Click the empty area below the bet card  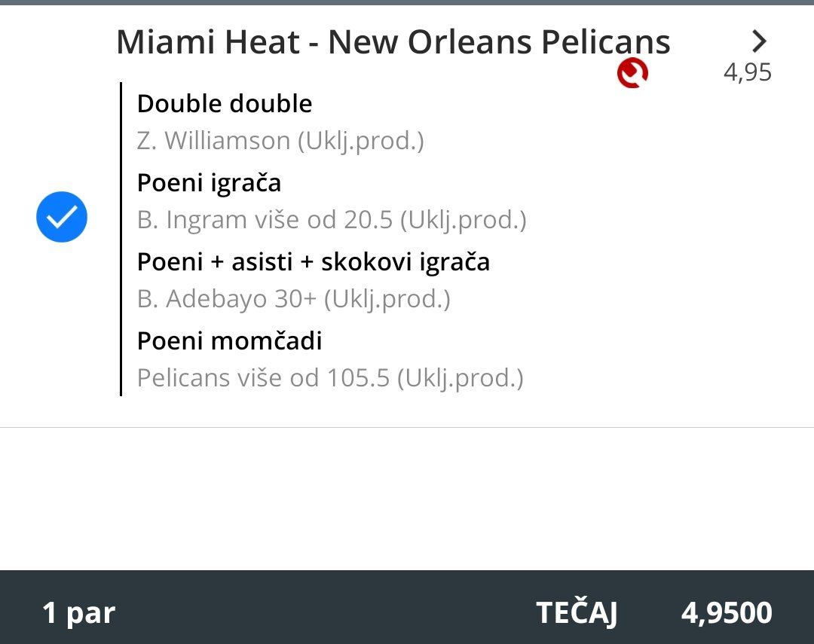pyautogui.click(x=407, y=499)
